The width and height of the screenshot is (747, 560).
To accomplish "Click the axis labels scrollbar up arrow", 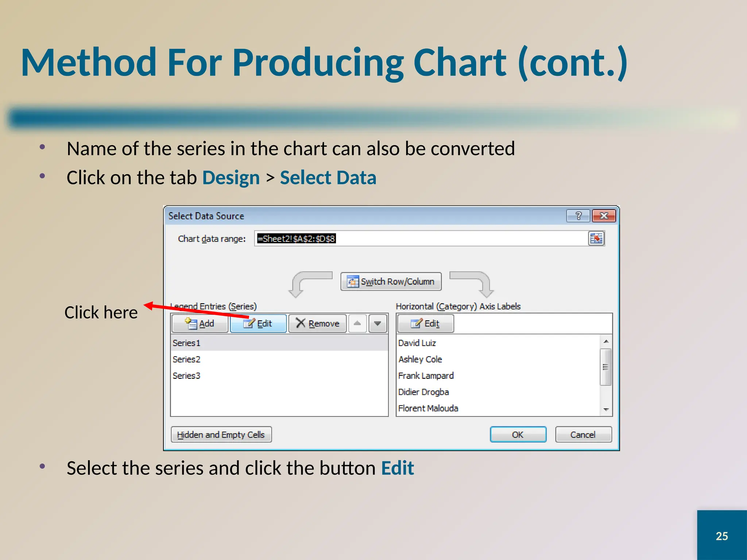I will (x=606, y=341).
